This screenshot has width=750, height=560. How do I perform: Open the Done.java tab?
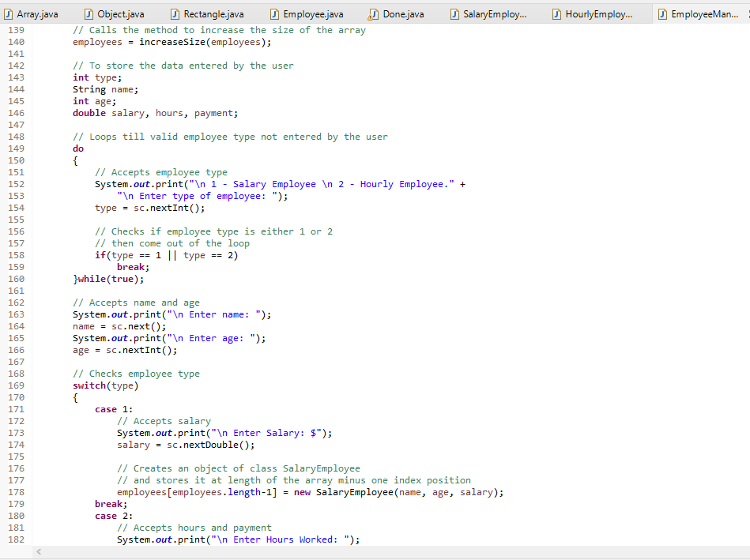397,14
